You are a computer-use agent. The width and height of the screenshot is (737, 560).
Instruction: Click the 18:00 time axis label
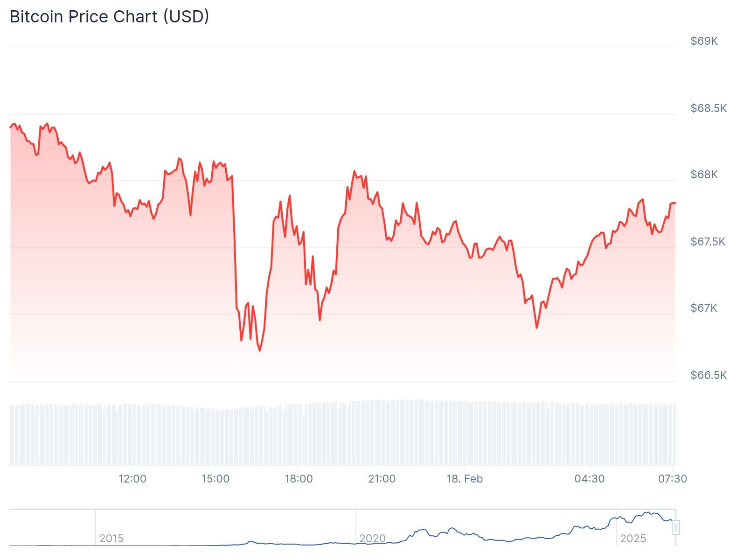coord(299,479)
